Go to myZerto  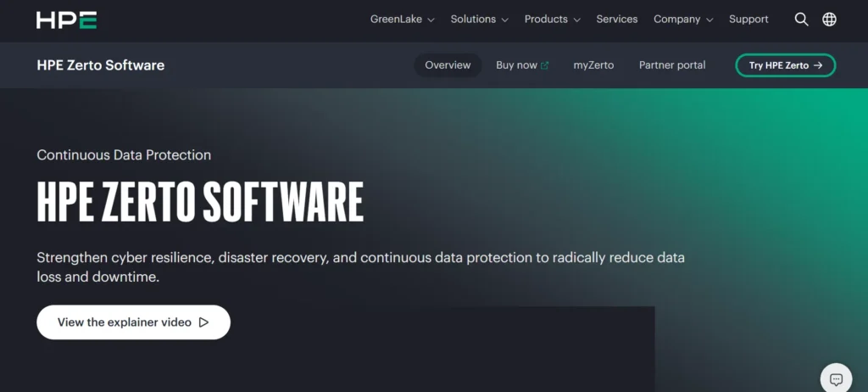(x=593, y=65)
